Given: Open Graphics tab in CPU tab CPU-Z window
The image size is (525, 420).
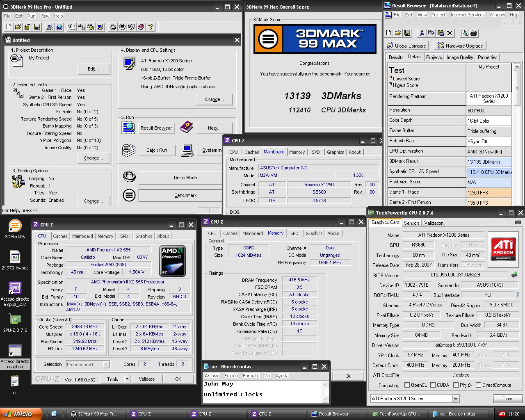Looking at the screenshot, I should click(x=144, y=236).
